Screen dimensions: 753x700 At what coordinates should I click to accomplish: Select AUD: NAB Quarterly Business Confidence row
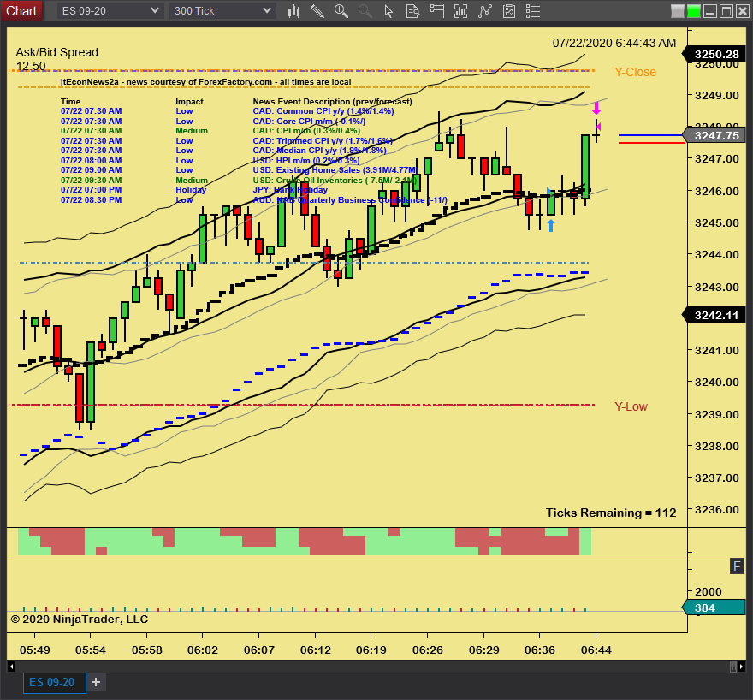coord(254,199)
